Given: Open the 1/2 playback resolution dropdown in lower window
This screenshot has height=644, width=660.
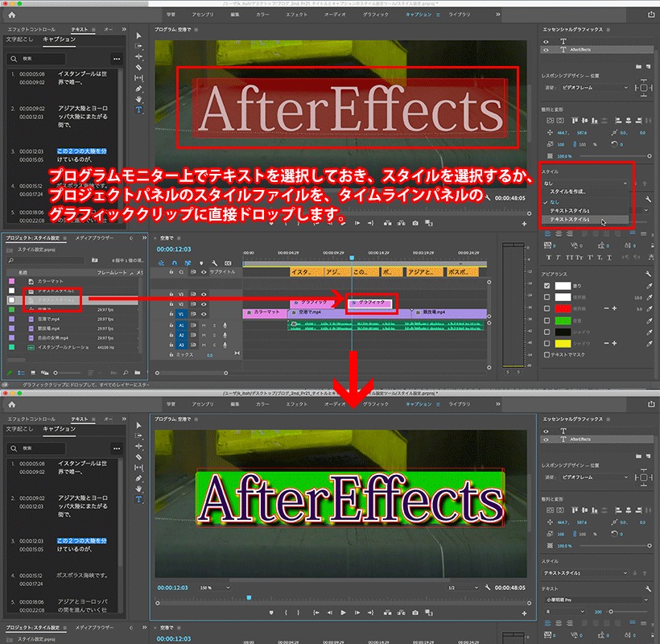Looking at the screenshot, I should [x=463, y=588].
